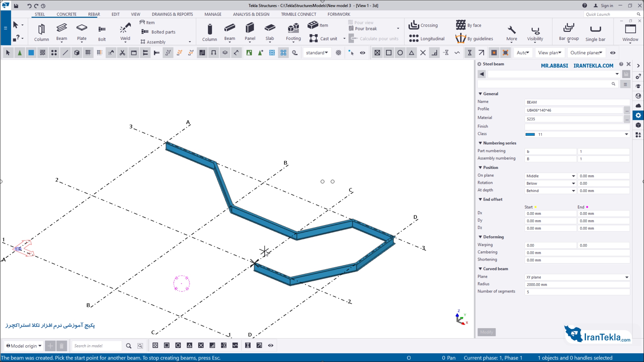Select the XY plane dropdown for Curved beam
Viewport: 644px width, 362px height.
click(x=577, y=277)
